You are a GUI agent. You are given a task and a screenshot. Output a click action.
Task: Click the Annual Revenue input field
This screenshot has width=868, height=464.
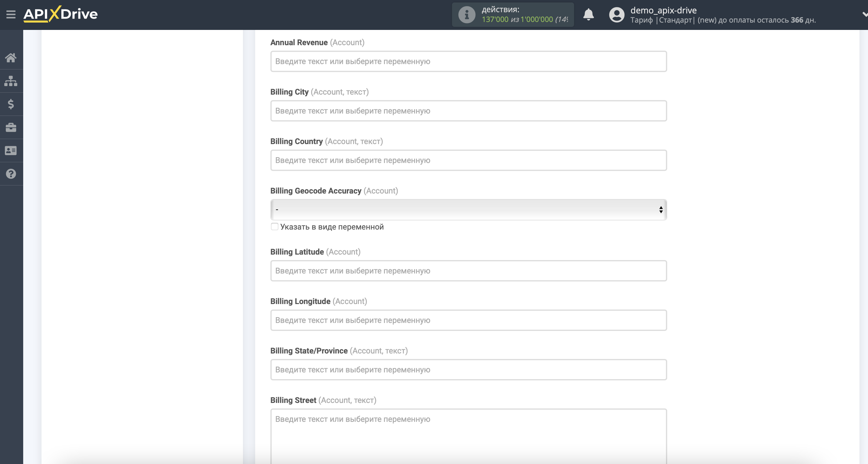click(x=468, y=61)
